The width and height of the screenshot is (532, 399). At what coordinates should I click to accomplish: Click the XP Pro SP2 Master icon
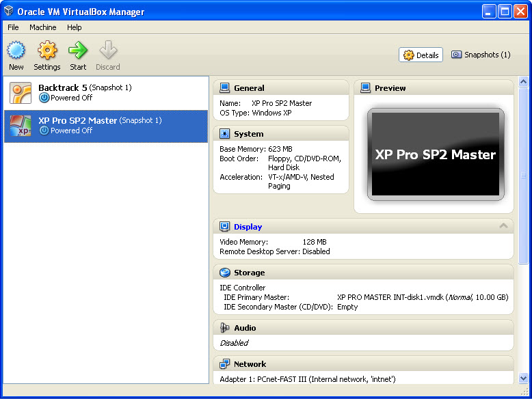pyautogui.click(x=21, y=126)
